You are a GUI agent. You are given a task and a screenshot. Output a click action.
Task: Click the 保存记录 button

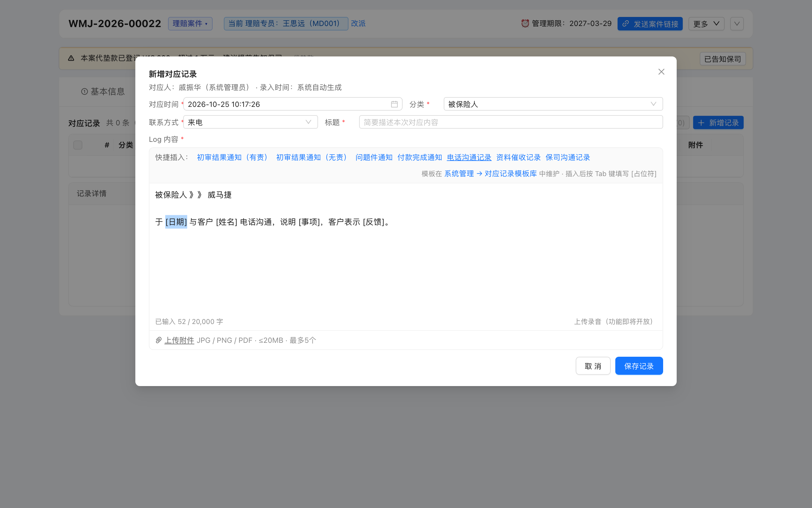(639, 366)
